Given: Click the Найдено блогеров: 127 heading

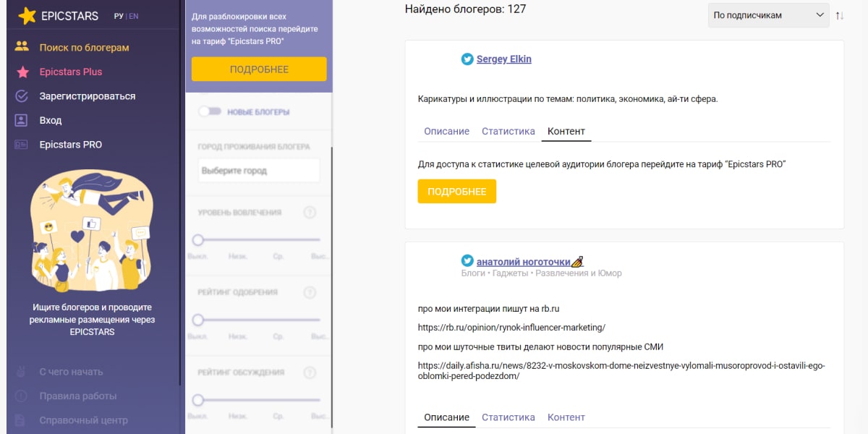Looking at the screenshot, I should 466,9.
